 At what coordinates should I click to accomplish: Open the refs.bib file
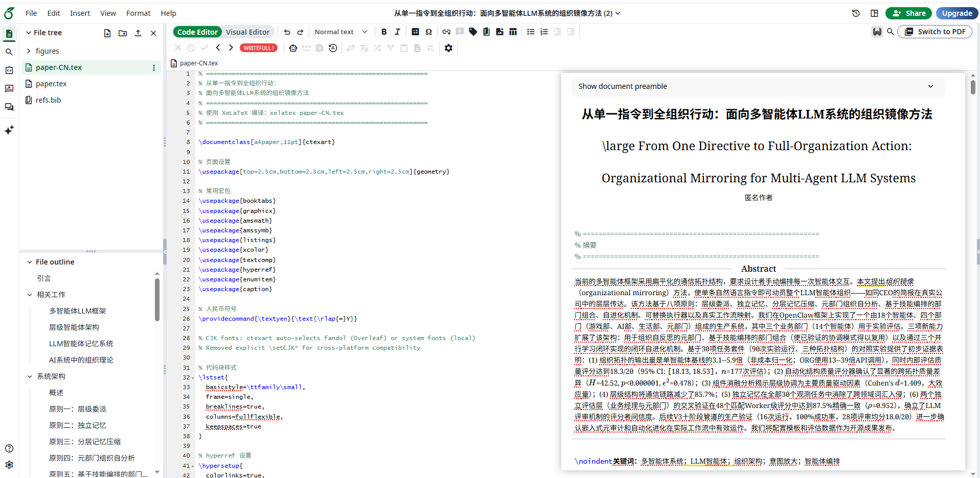(48, 100)
